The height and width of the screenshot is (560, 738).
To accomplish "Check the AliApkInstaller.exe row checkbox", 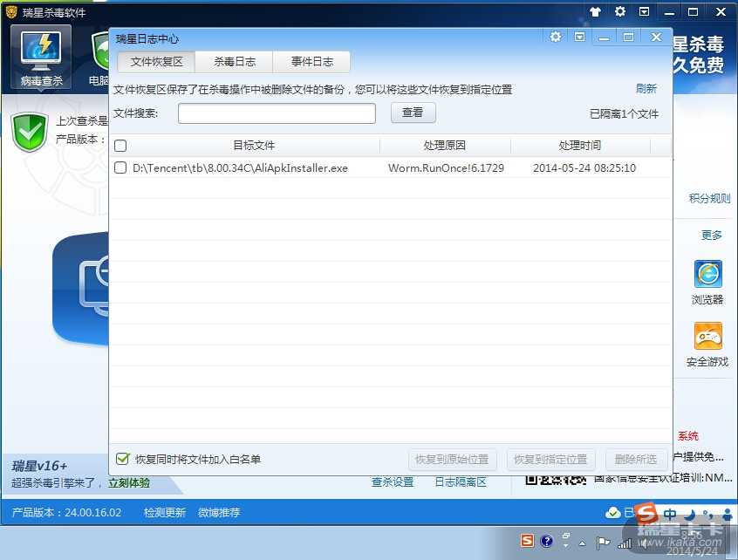I will click(x=120, y=167).
